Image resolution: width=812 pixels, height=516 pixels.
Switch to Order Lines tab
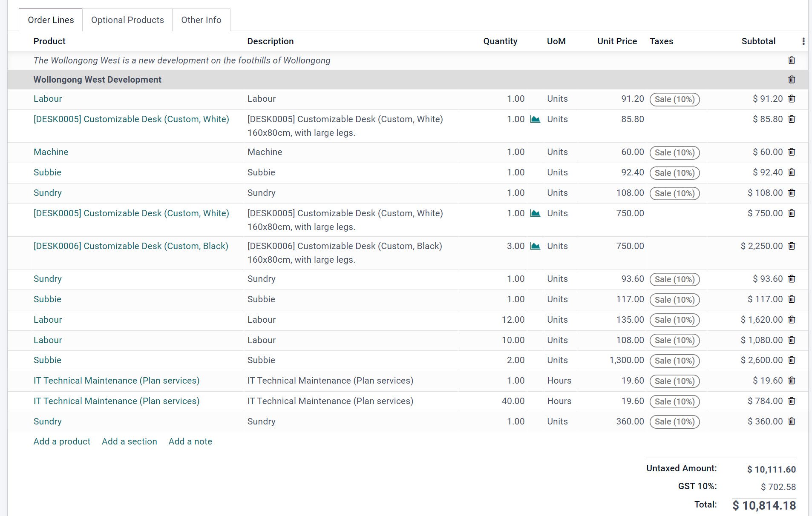[51, 20]
